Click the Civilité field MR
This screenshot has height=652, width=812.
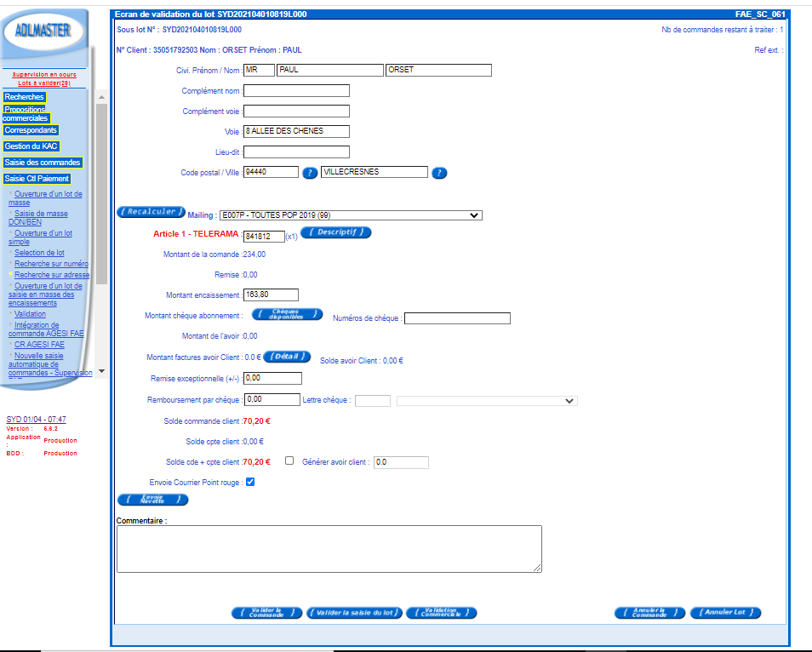click(259, 70)
